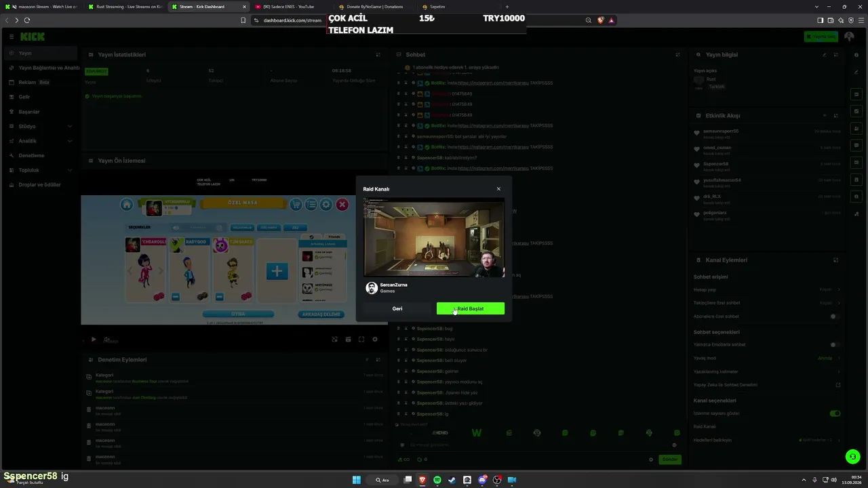Open Droplar ve ödüller page
The height and width of the screenshot is (488, 868).
pos(39,184)
